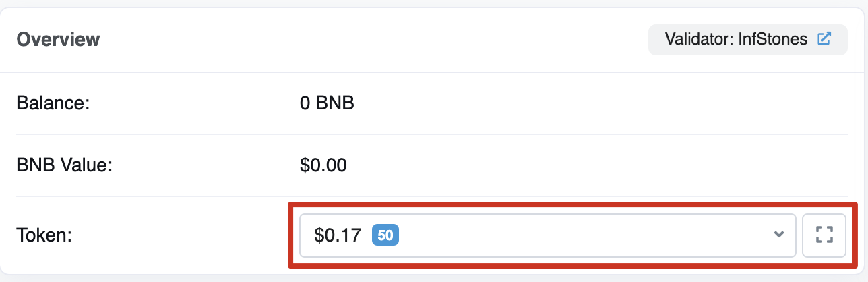Click the Balance: row label
The image size is (868, 282).
pyautogui.click(x=53, y=103)
